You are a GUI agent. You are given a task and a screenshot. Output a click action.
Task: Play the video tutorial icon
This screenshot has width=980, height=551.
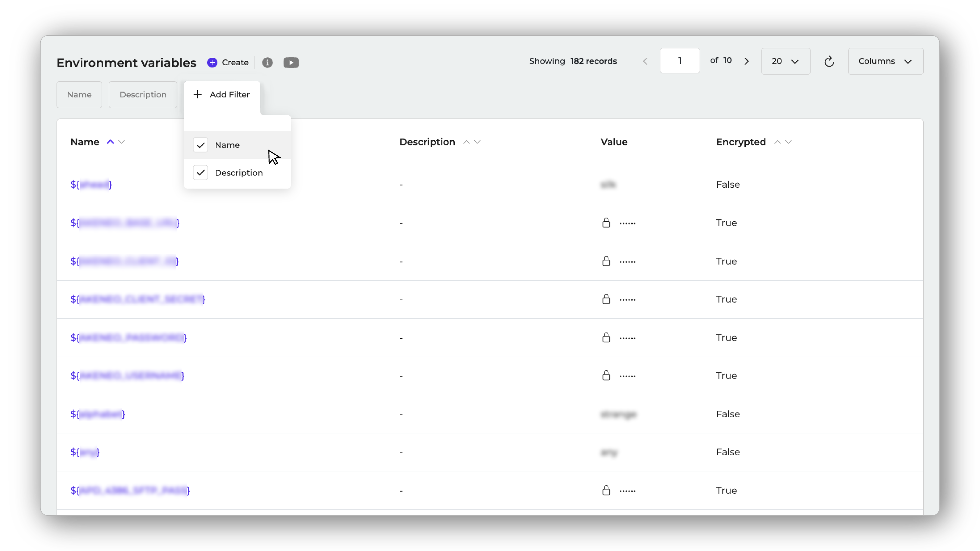point(291,63)
